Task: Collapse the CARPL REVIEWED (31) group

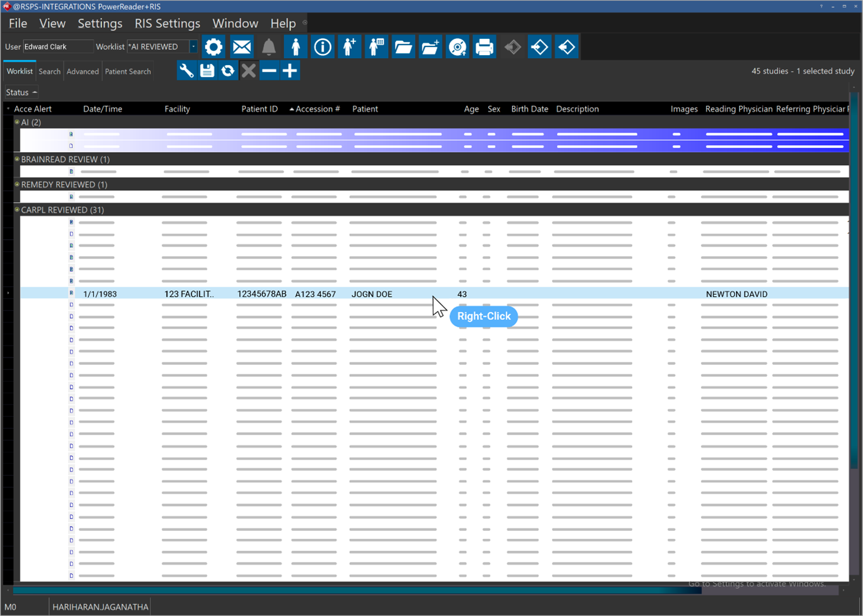Action: [x=16, y=210]
